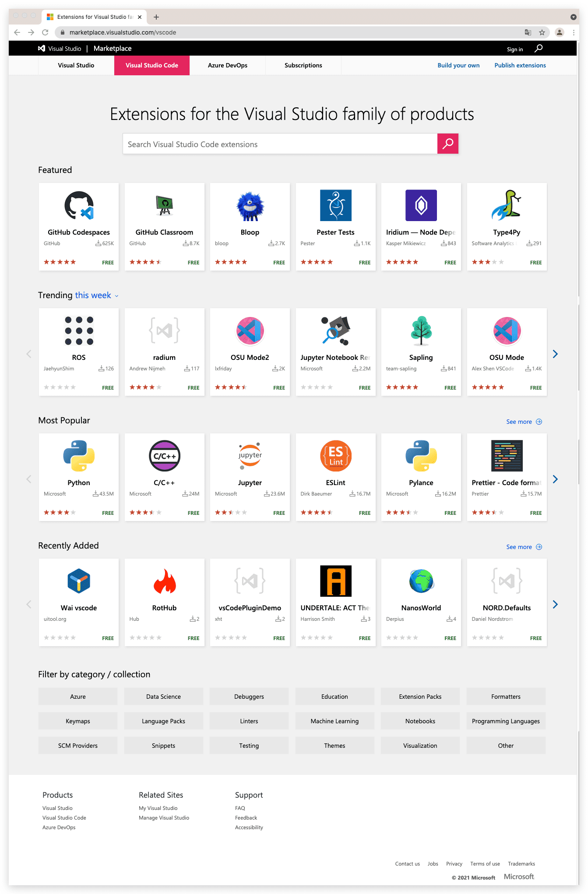Image resolution: width=588 pixels, height=894 pixels.
Task: Open the GitHub Classroom extension icon
Action: (165, 205)
